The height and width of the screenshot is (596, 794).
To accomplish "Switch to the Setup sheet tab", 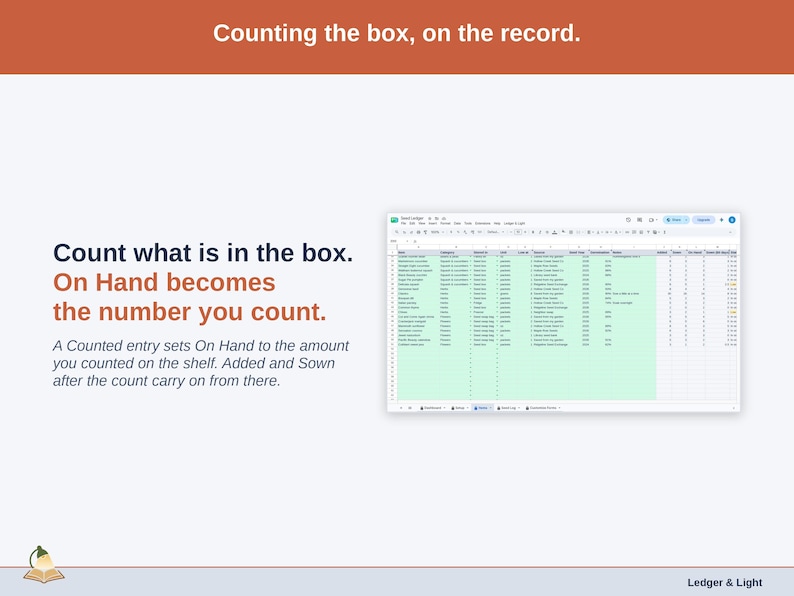I will pos(458,408).
